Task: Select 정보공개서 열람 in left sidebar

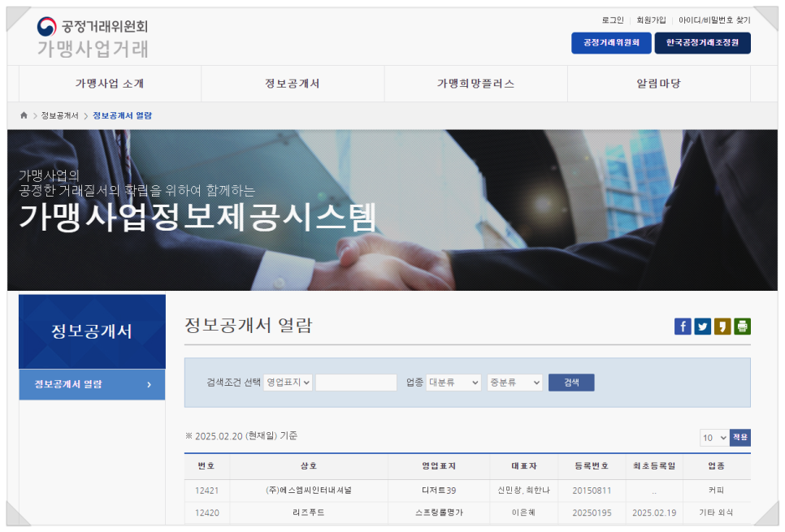Action: tap(92, 384)
